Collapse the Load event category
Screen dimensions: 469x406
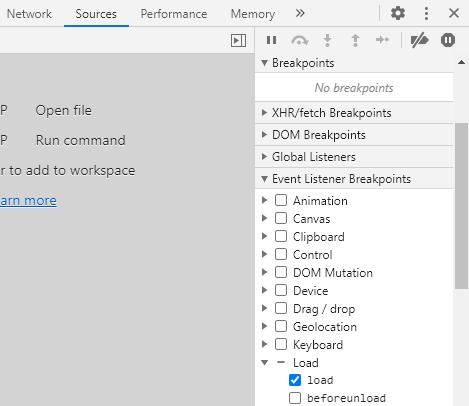coord(265,362)
